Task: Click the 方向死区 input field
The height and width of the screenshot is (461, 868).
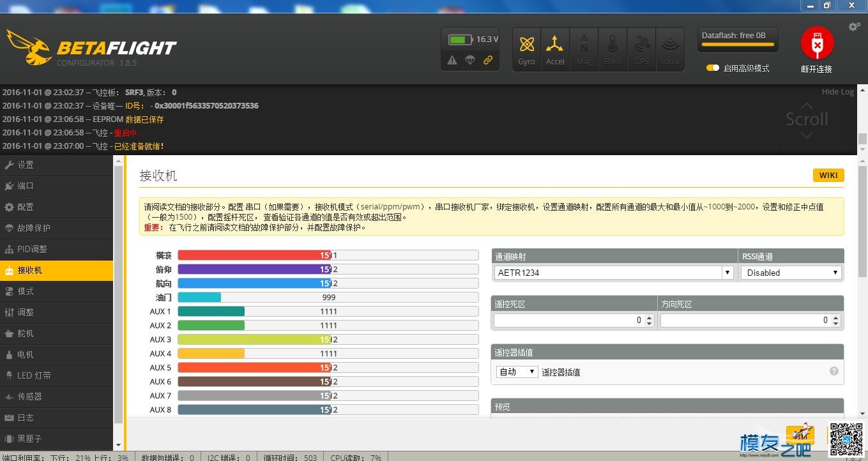Action: (750, 321)
